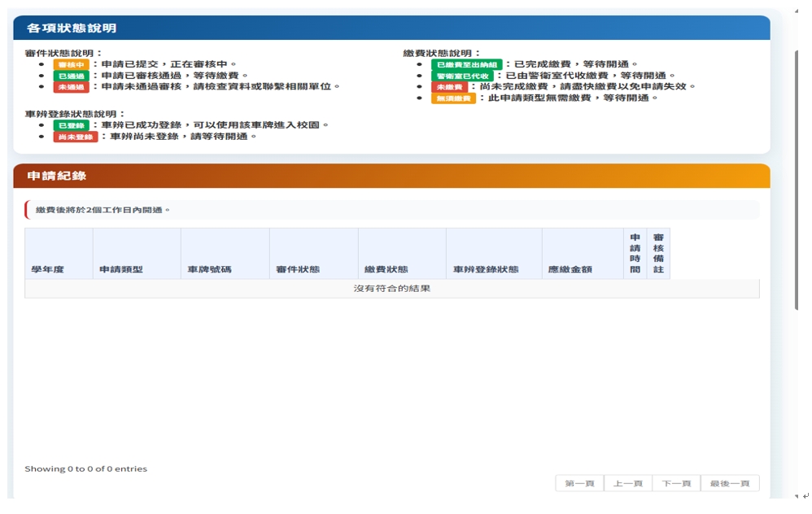Click the red 未通過 status badge
The height and width of the screenshot is (514, 812).
71,87
